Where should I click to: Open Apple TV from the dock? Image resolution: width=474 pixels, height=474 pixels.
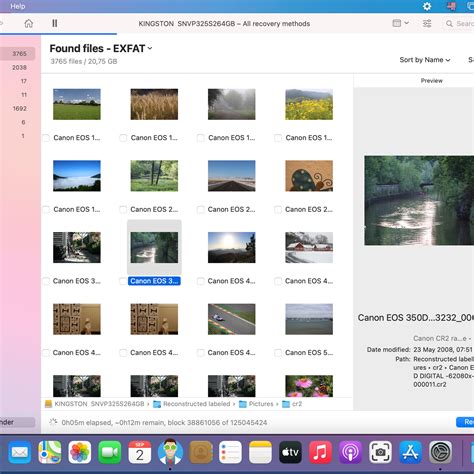[290, 452]
